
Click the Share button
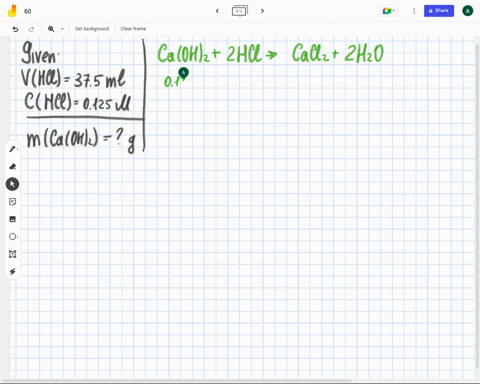point(439,11)
